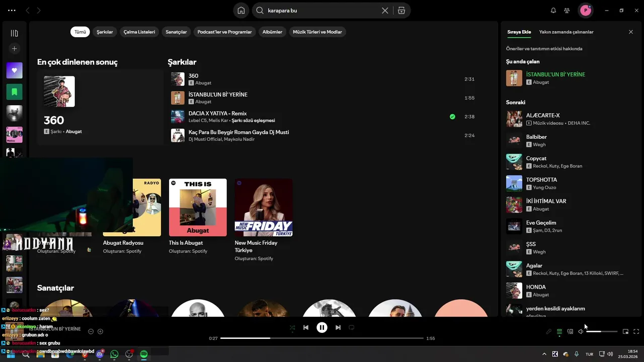
Task: Open TUR keyboard language switcher
Action: pyautogui.click(x=589, y=354)
